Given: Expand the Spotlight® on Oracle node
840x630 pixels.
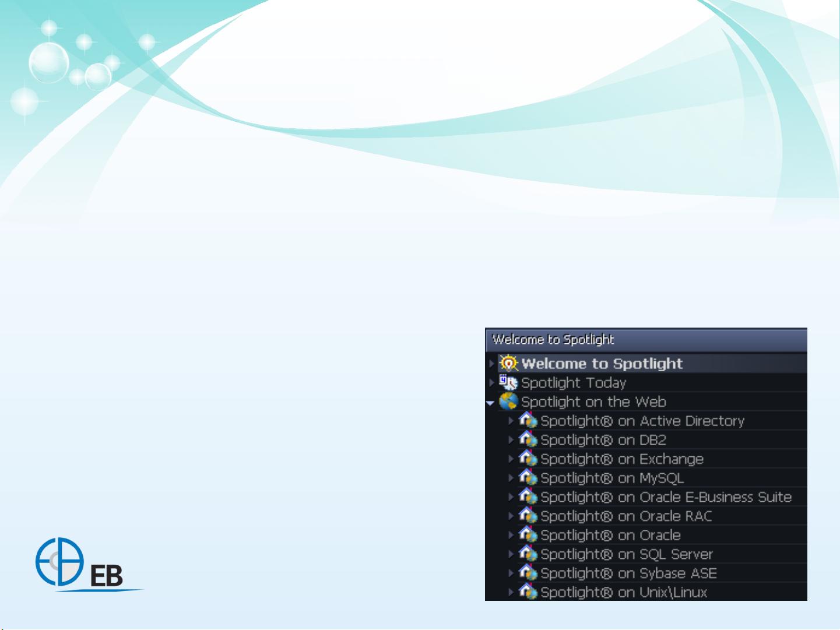Looking at the screenshot, I should pos(511,535).
